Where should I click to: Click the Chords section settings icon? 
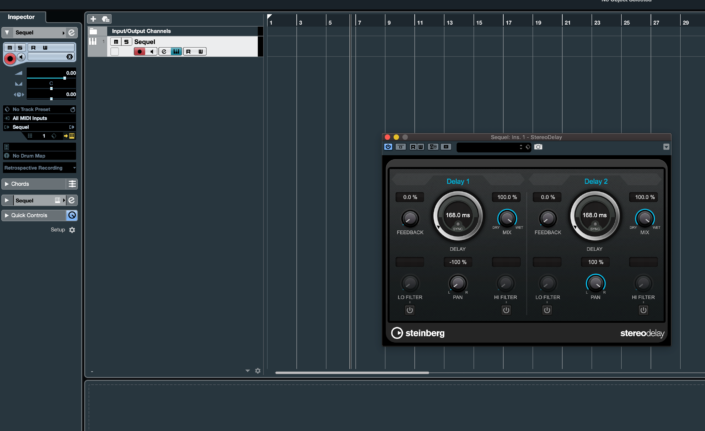pyautogui.click(x=72, y=184)
